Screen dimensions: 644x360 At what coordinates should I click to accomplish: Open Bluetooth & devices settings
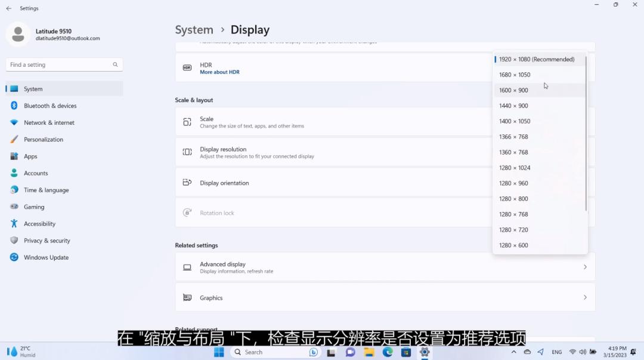click(50, 106)
